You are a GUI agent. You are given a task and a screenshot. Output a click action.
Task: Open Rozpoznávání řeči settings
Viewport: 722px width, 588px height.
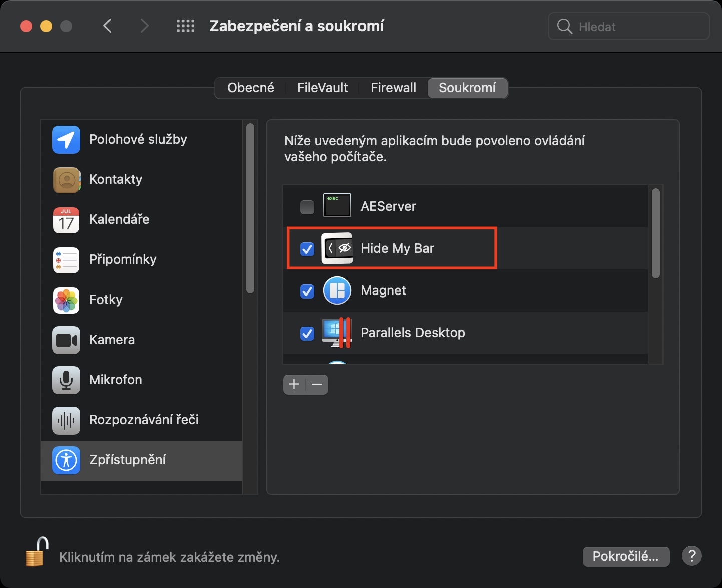tap(66, 420)
